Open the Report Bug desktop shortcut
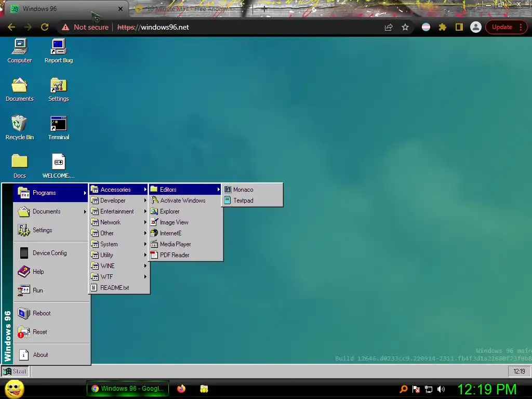 click(58, 51)
